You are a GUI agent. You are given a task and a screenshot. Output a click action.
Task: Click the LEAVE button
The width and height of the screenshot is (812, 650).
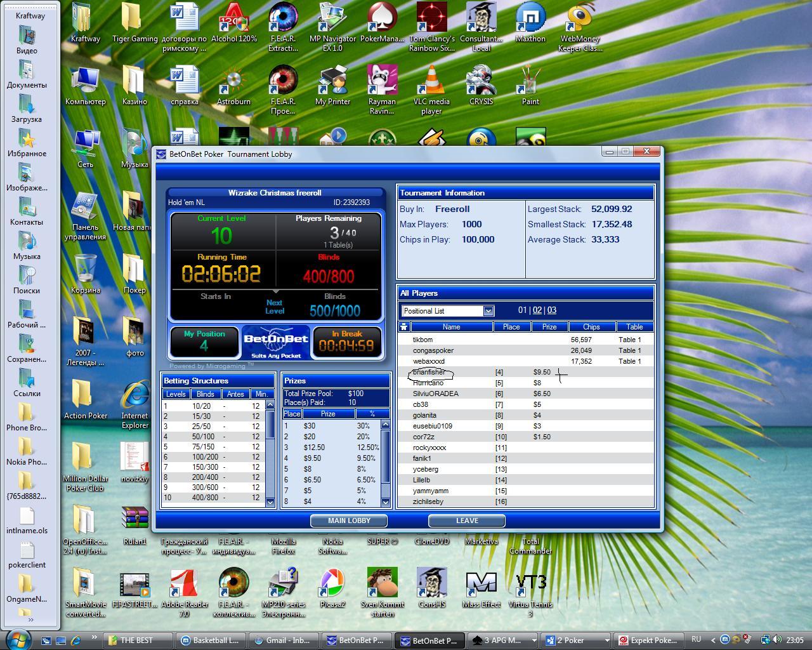pos(467,521)
